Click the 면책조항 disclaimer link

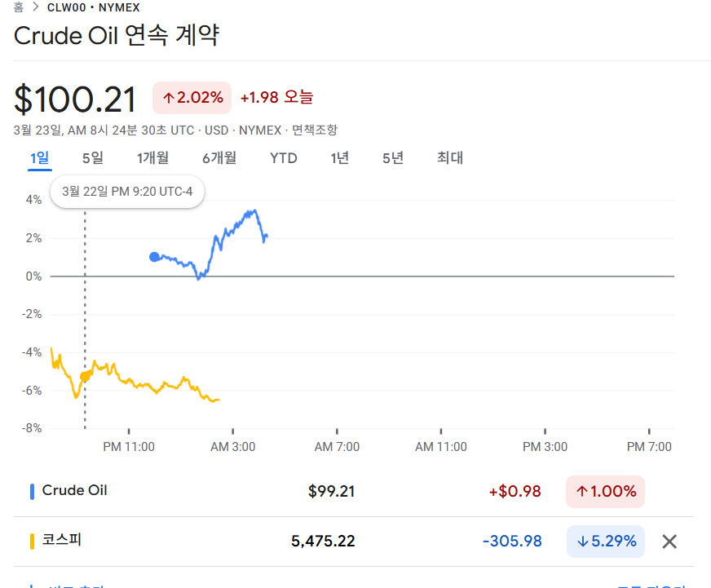click(x=315, y=130)
